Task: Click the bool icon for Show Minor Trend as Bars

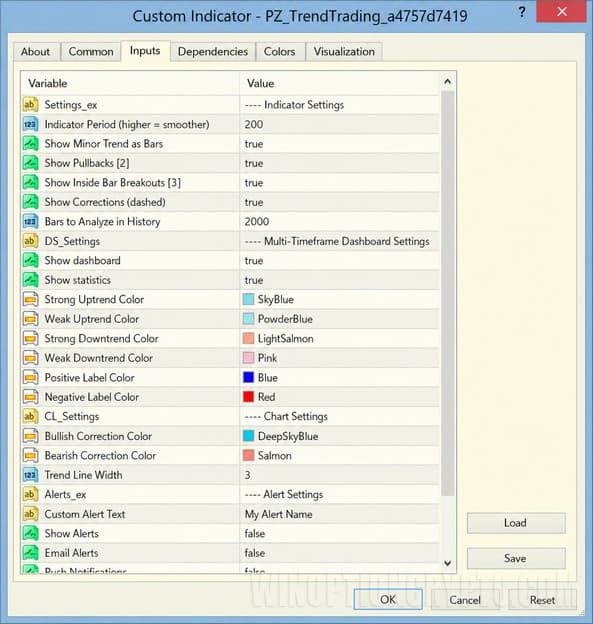Action: point(30,144)
